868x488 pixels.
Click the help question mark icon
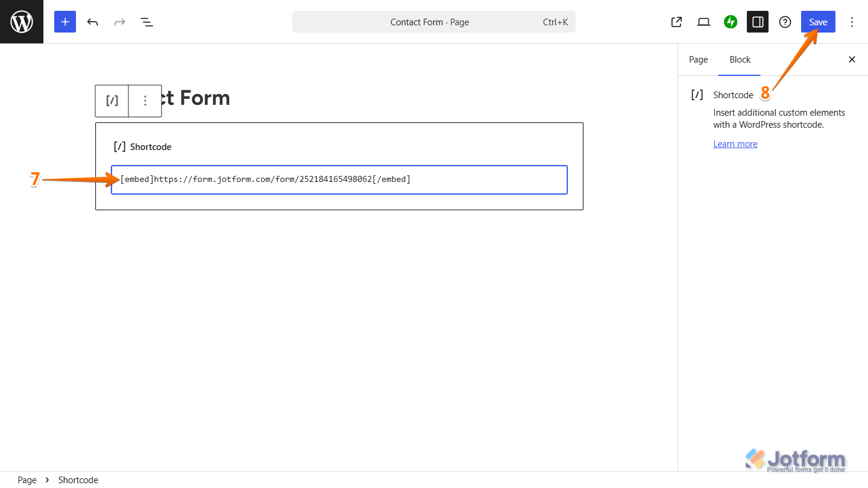785,22
